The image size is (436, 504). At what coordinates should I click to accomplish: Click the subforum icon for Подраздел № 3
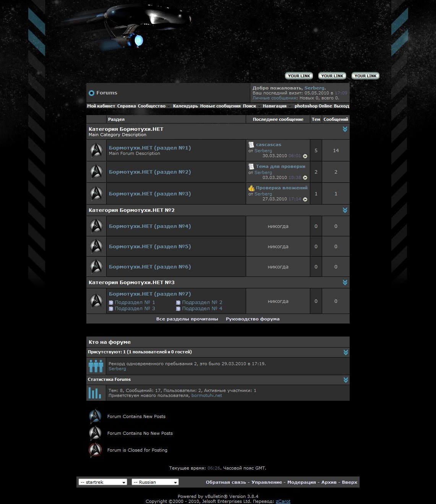pyautogui.click(x=111, y=309)
